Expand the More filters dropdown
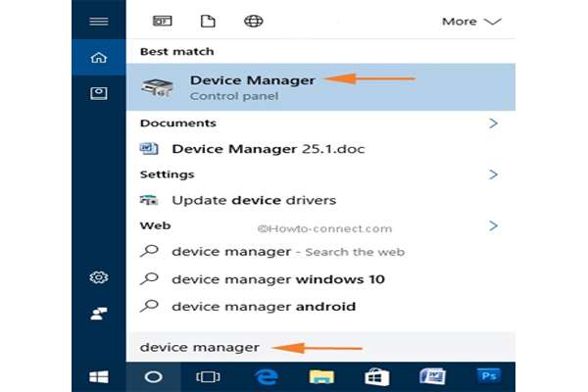The height and width of the screenshot is (392, 588). (x=471, y=22)
